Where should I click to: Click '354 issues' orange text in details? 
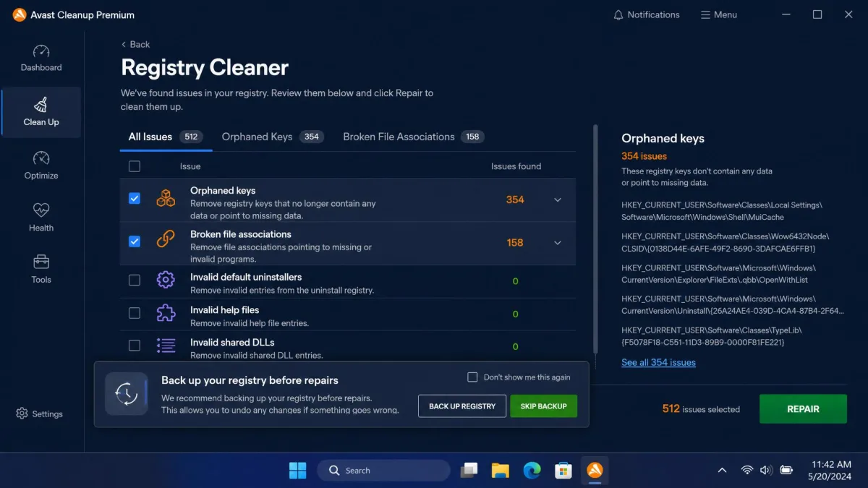644,156
